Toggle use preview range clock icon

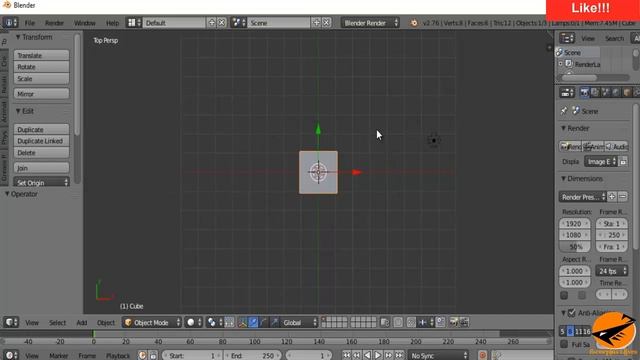click(x=142, y=356)
